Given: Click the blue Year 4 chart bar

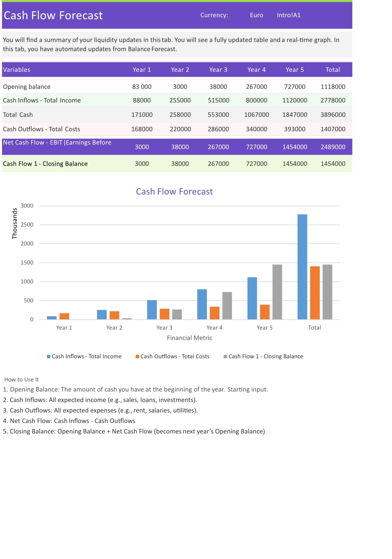Looking at the screenshot, I should point(202,304).
